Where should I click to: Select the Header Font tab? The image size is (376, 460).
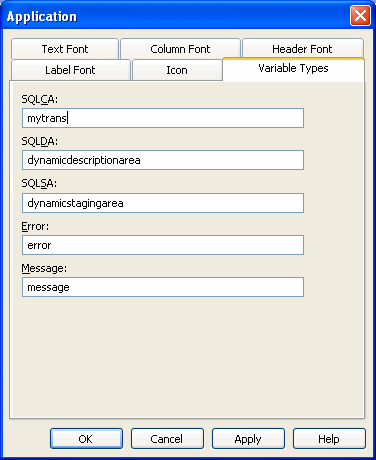(x=302, y=49)
